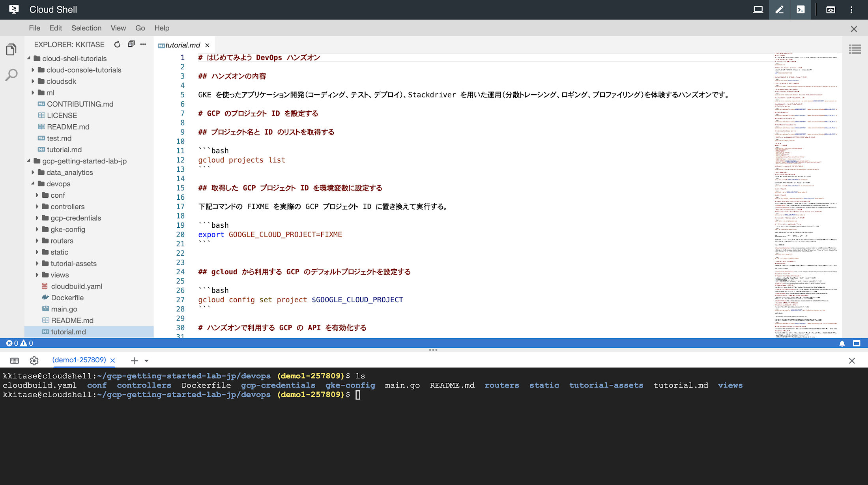
Task: Click the errors count in status bar
Action: click(x=12, y=343)
